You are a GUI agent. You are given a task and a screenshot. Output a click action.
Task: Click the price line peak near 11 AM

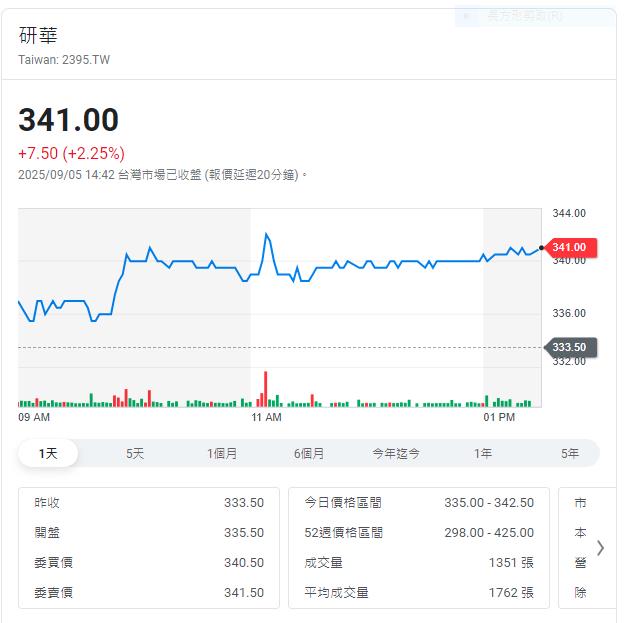pos(266,234)
